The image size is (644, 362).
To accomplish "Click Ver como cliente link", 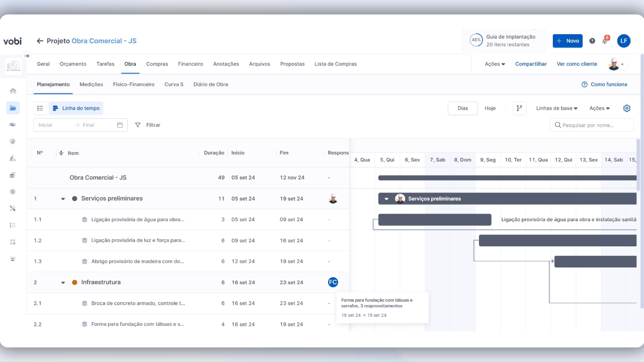I will tap(577, 64).
